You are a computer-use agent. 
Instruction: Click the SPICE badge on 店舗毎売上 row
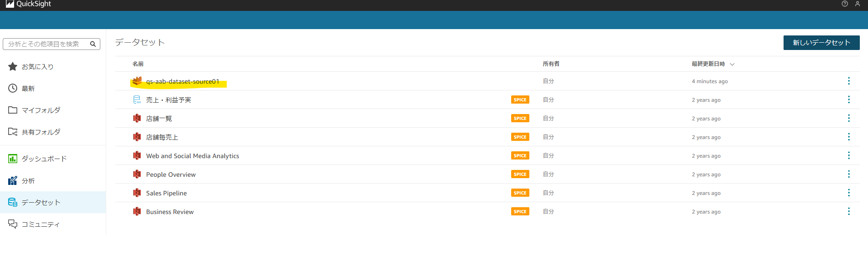pyautogui.click(x=520, y=137)
